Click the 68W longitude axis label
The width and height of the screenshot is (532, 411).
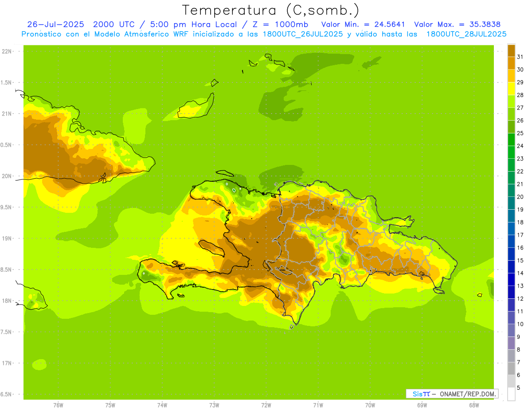474,405
